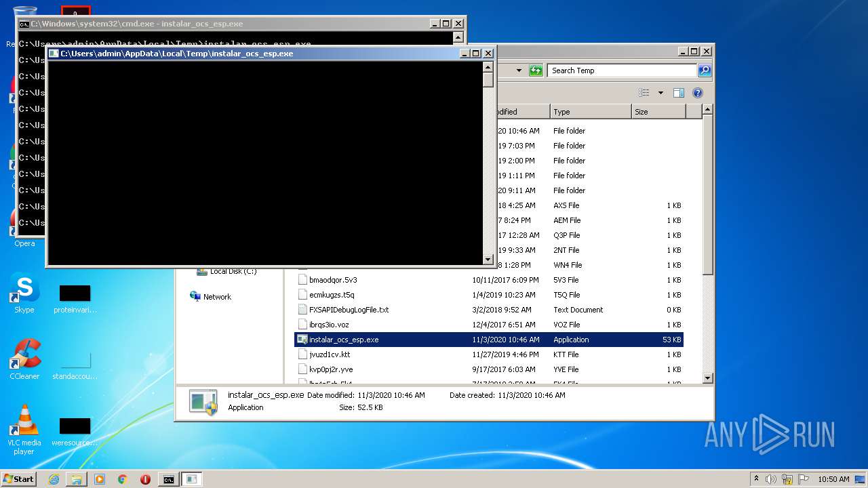The height and width of the screenshot is (488, 868).
Task: Click the file list scroll down arrow
Action: (x=707, y=378)
